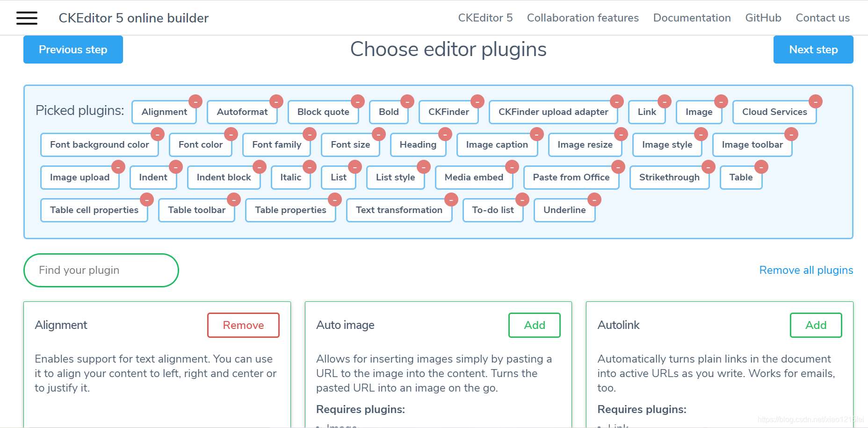Remove the Table plugin using its minus icon
868x428 pixels.
tap(761, 166)
